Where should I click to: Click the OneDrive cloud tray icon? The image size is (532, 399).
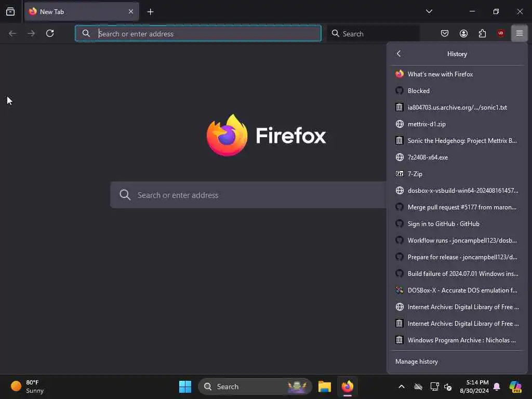tap(418, 387)
